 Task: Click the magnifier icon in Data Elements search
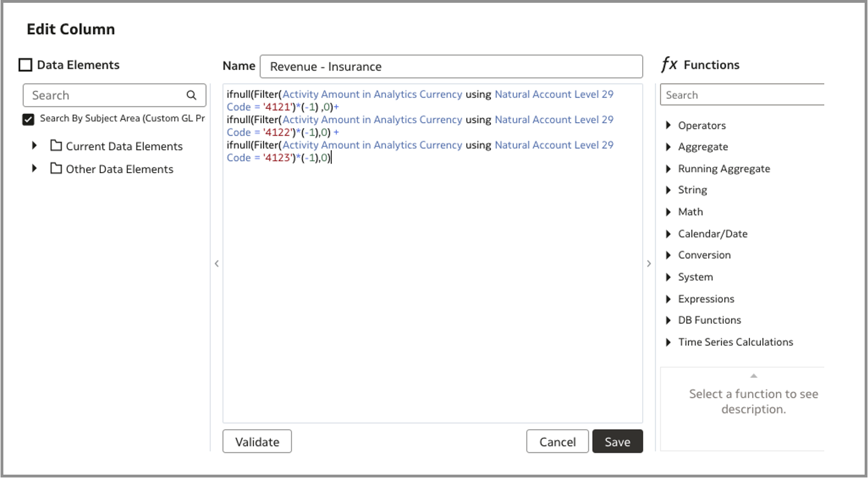click(192, 95)
